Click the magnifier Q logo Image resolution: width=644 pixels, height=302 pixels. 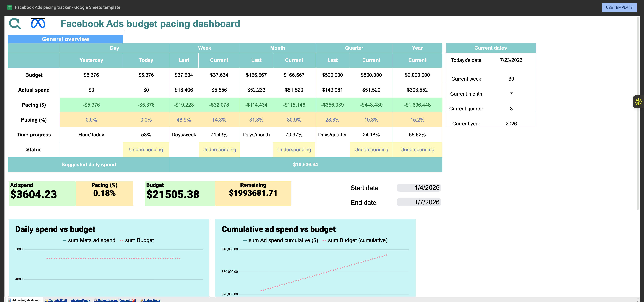pyautogui.click(x=15, y=24)
